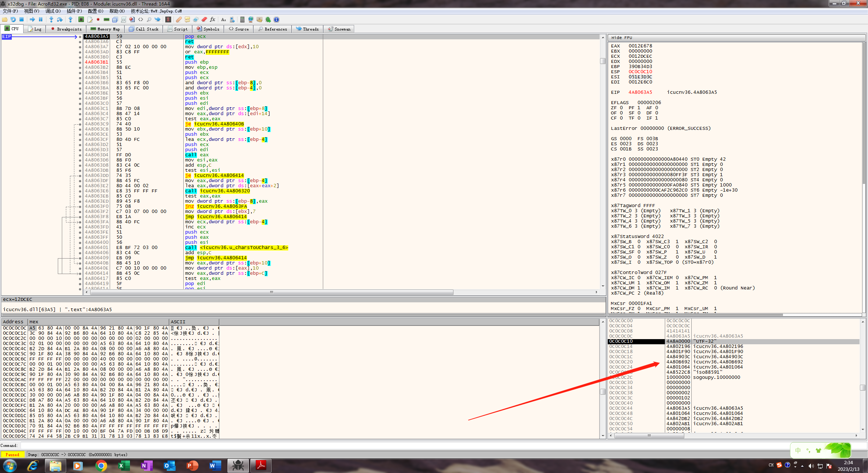
Task: Switch to the Log tab
Action: click(x=35, y=29)
